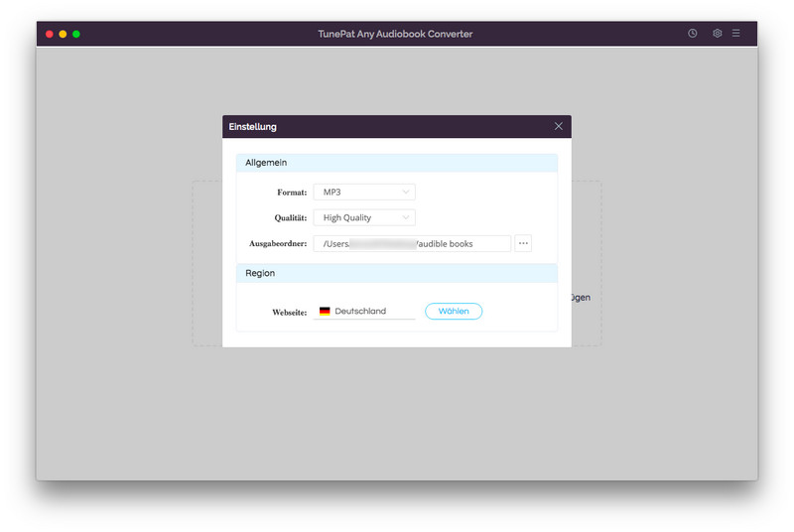Click the Region section header
794x532 pixels.
(396, 273)
